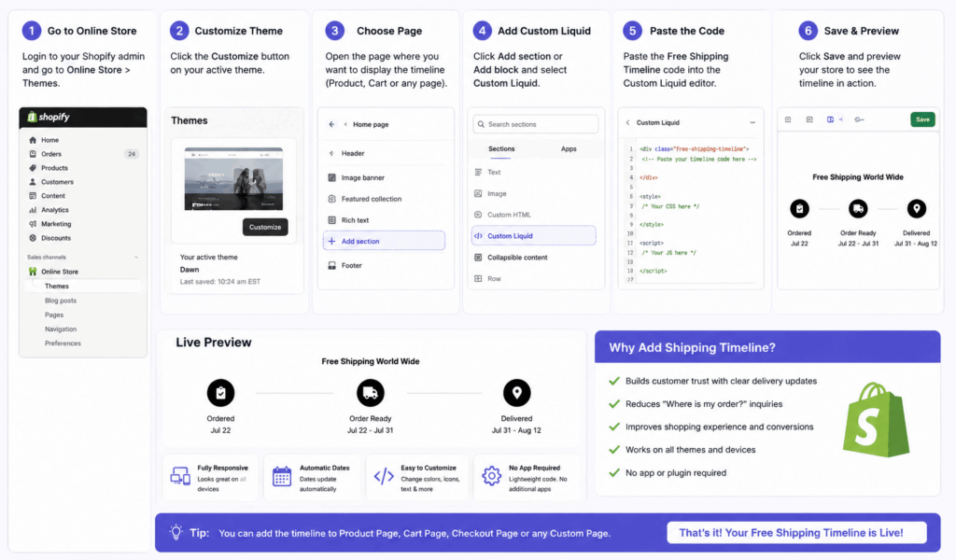Select the Image banner section

tap(357, 178)
